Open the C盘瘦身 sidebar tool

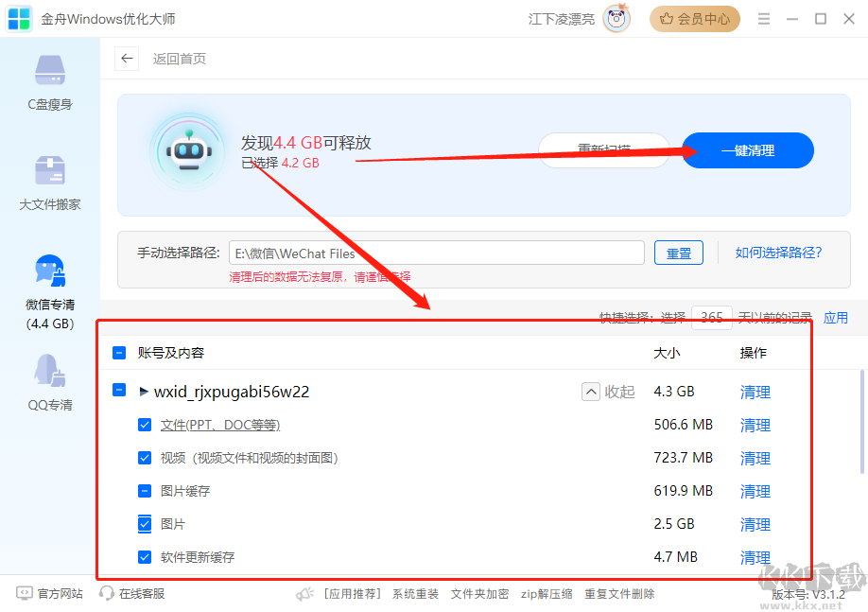[49, 81]
